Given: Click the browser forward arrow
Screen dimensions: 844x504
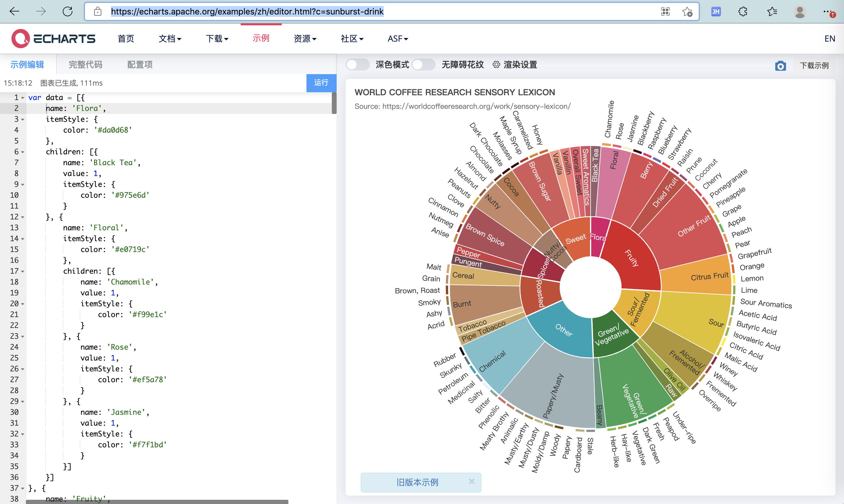Looking at the screenshot, I should pyautogui.click(x=41, y=11).
